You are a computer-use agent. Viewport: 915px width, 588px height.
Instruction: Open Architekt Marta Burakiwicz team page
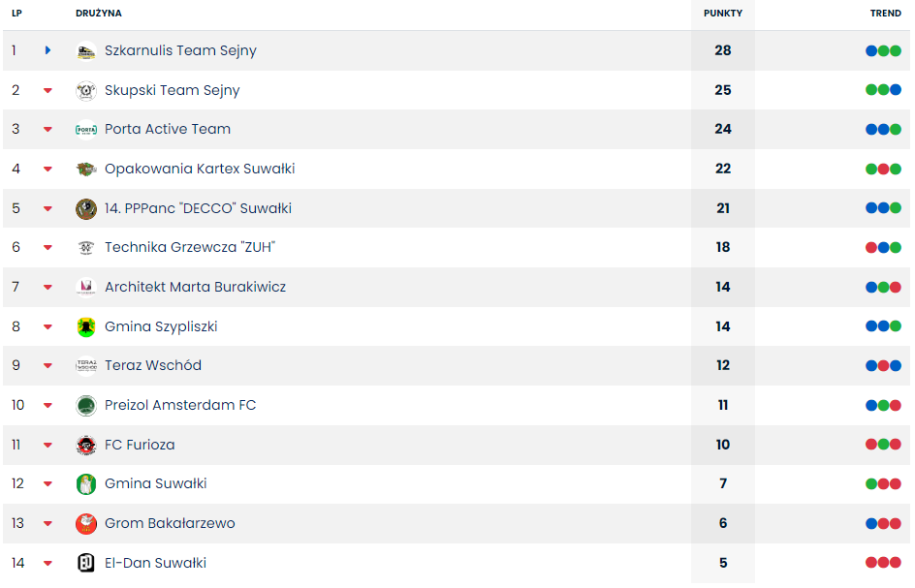click(x=195, y=287)
